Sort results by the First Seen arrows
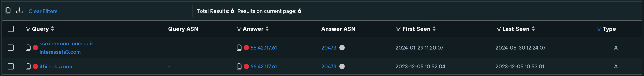Image resolution: width=644 pixels, height=76 pixels. coord(434,29)
